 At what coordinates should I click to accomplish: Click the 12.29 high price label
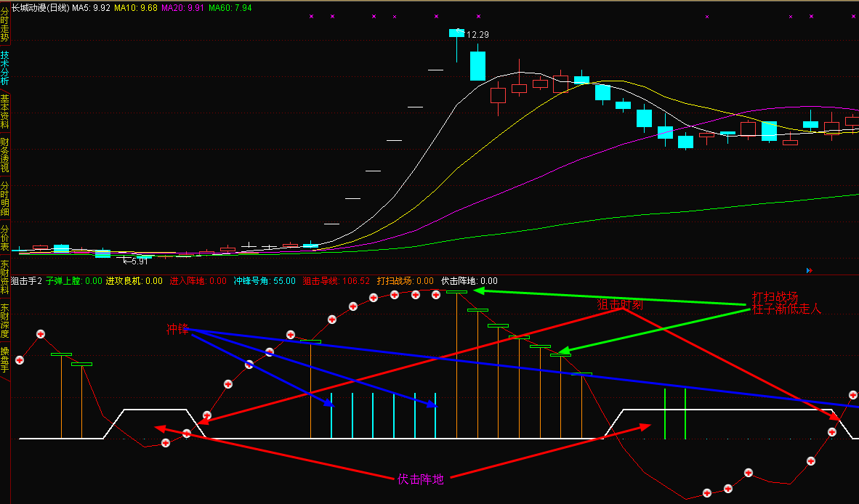pos(477,34)
